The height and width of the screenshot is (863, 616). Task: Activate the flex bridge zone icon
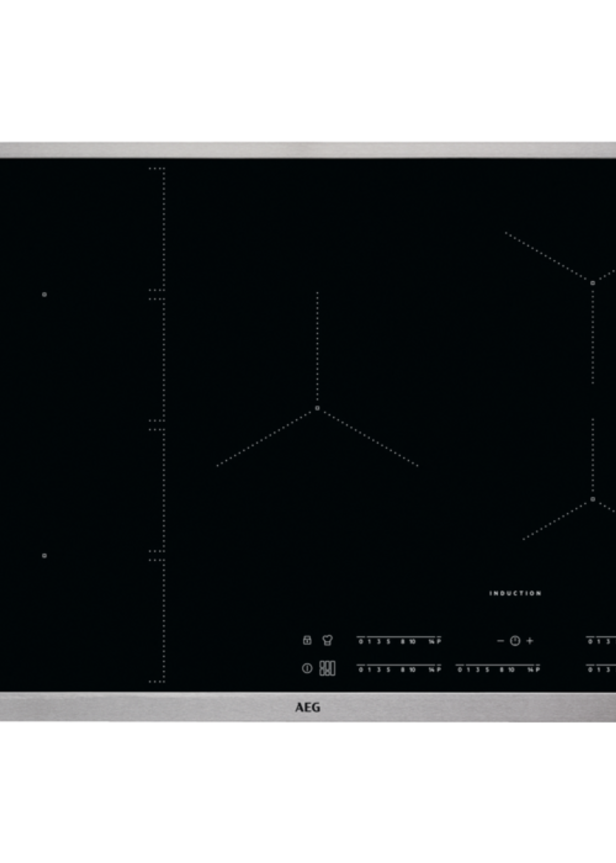[327, 668]
